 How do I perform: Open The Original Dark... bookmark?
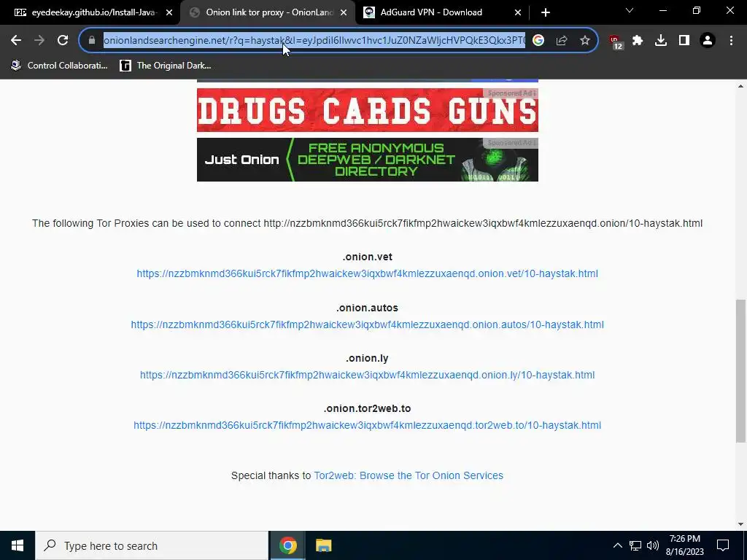click(166, 66)
